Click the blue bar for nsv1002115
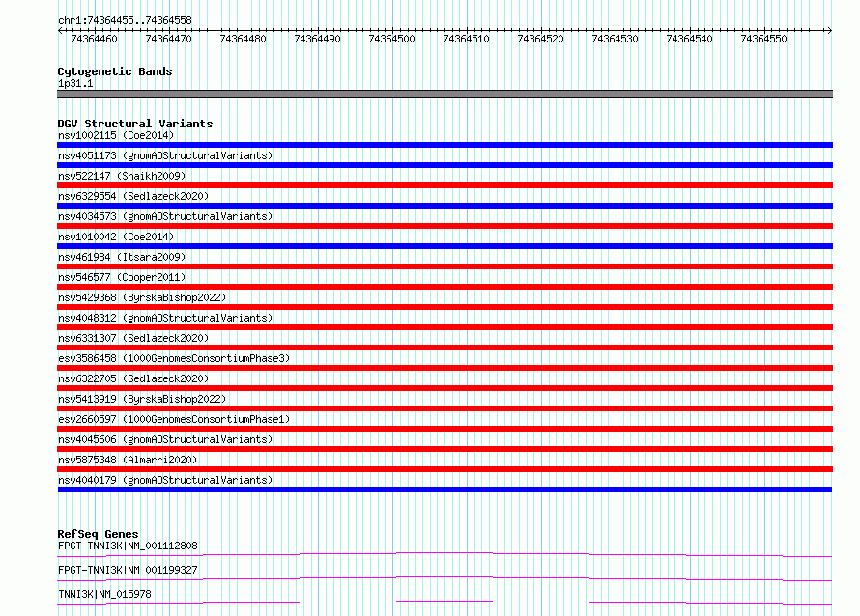The width and height of the screenshot is (860, 616). (x=444, y=145)
